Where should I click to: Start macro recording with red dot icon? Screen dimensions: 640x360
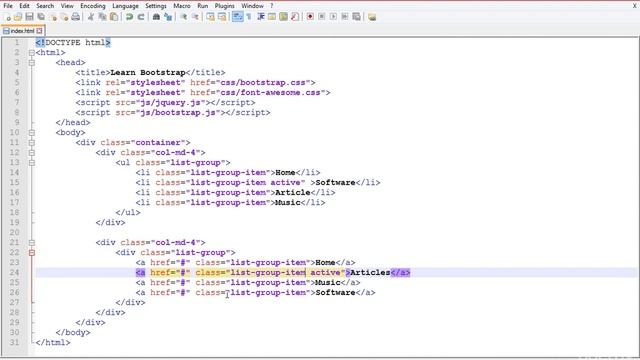310,17
